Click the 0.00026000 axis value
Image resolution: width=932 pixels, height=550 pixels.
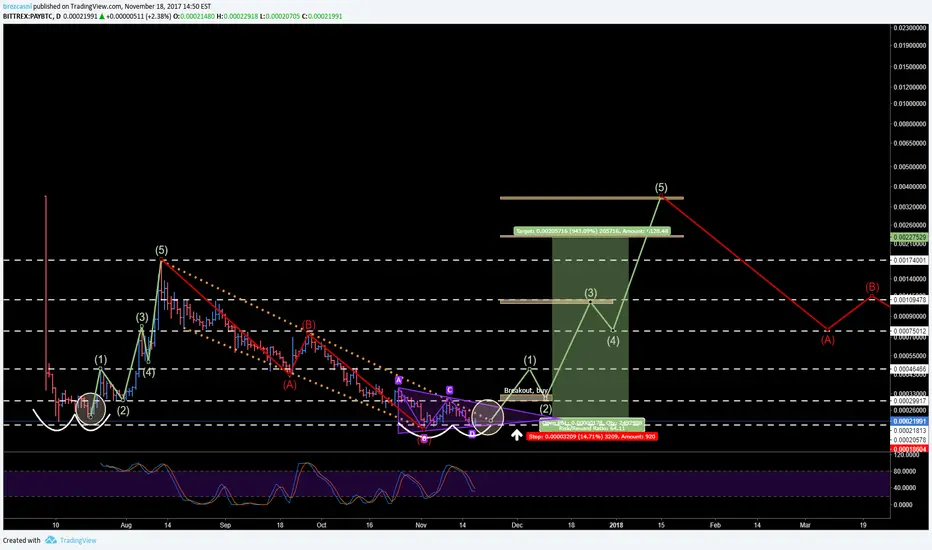(910, 410)
